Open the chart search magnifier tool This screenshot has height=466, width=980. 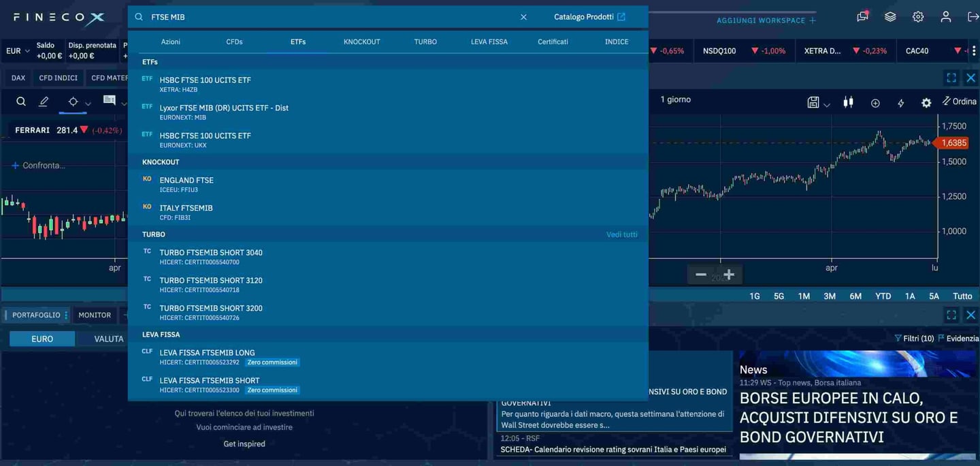pyautogui.click(x=20, y=101)
